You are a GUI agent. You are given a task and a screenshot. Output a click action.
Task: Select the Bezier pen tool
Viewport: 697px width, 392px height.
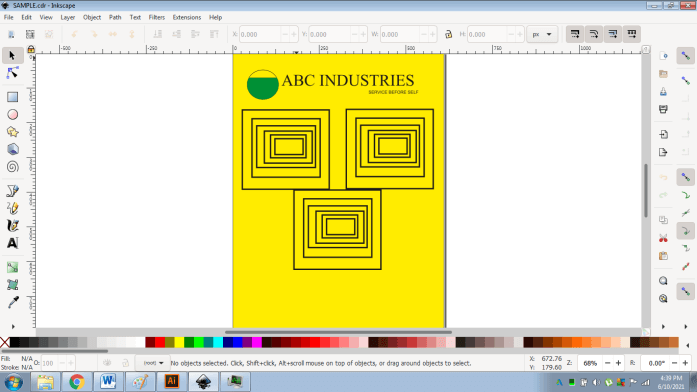coord(12,191)
